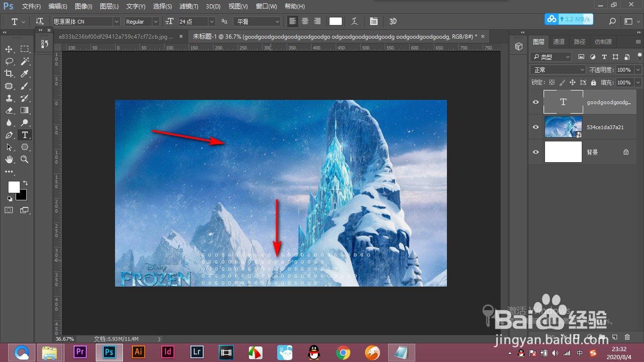Select the Rectangular Marquee tool
The width and height of the screenshot is (644, 362).
point(25,49)
